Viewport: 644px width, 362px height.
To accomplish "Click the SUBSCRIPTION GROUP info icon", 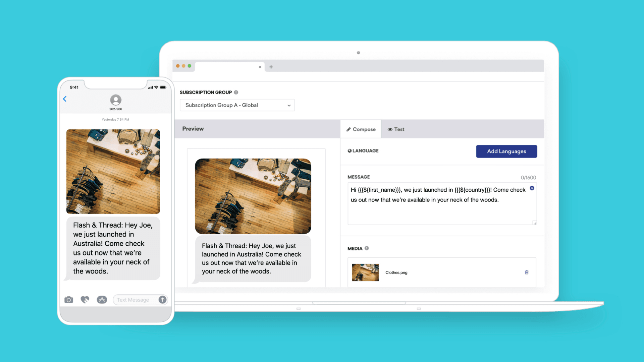I will point(236,92).
